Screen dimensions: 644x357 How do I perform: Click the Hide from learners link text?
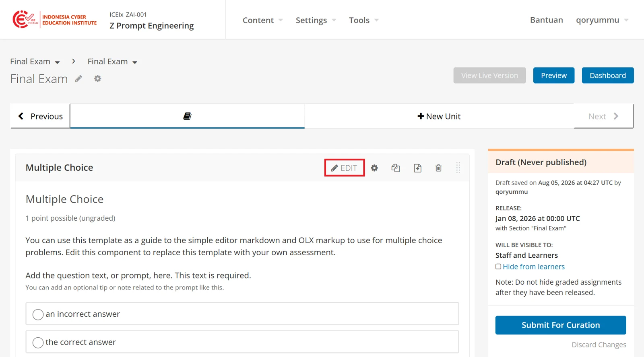tap(534, 267)
